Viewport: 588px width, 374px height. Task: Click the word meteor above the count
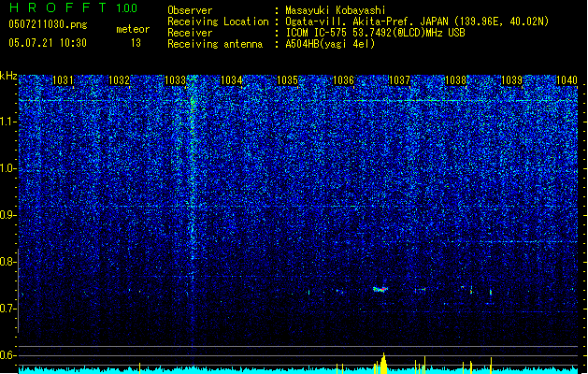[133, 29]
